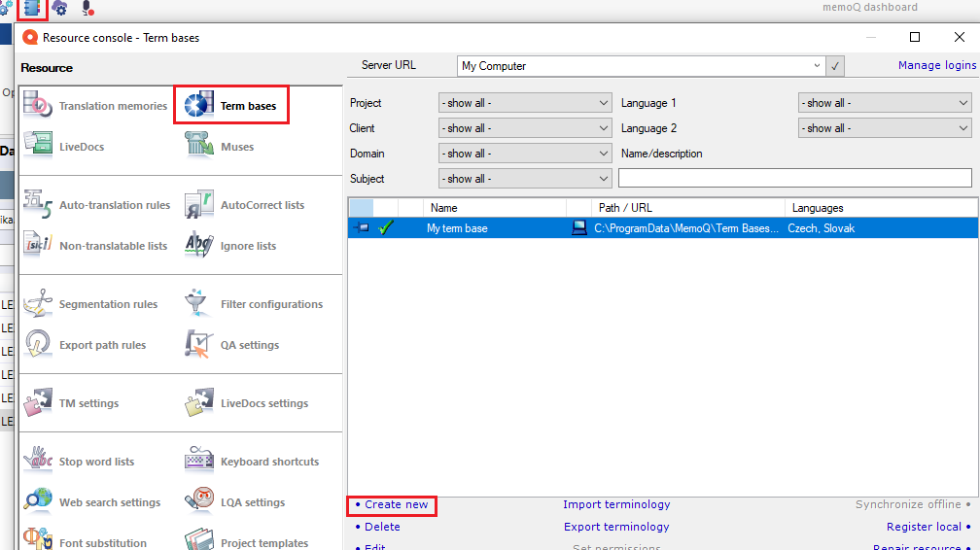The width and height of the screenshot is (980, 550).
Task: Open Auto-translation rules icon
Action: click(38, 204)
